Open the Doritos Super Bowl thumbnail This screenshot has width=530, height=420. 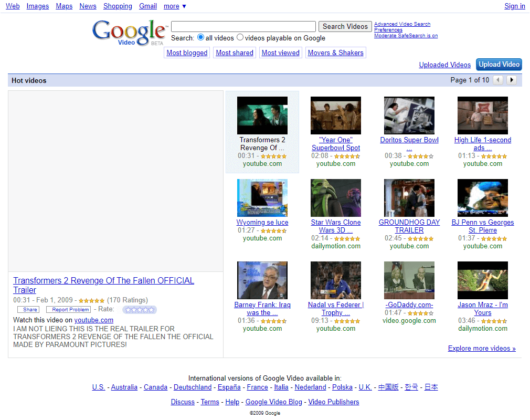tap(409, 115)
